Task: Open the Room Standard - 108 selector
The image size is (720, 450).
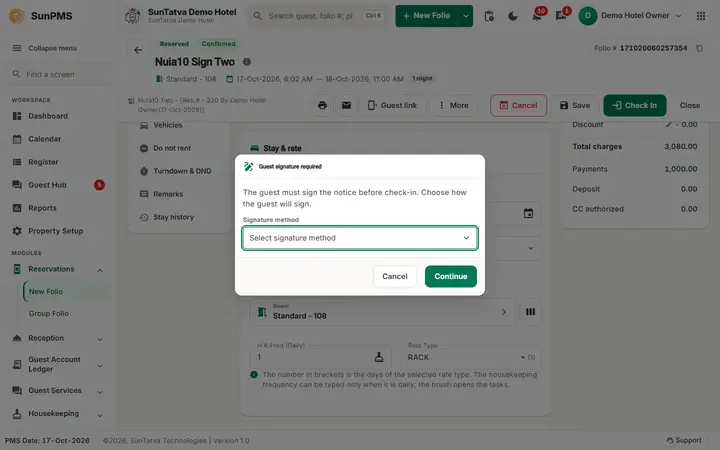Action: pyautogui.click(x=382, y=312)
